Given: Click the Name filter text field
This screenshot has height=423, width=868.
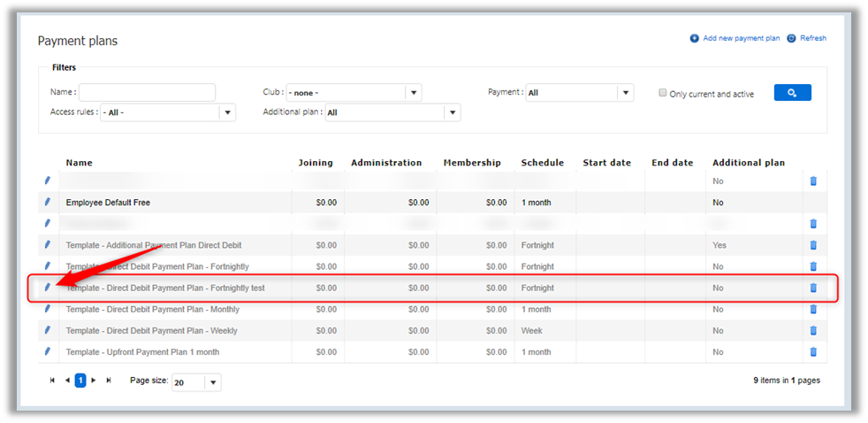Looking at the screenshot, I should coord(147,93).
